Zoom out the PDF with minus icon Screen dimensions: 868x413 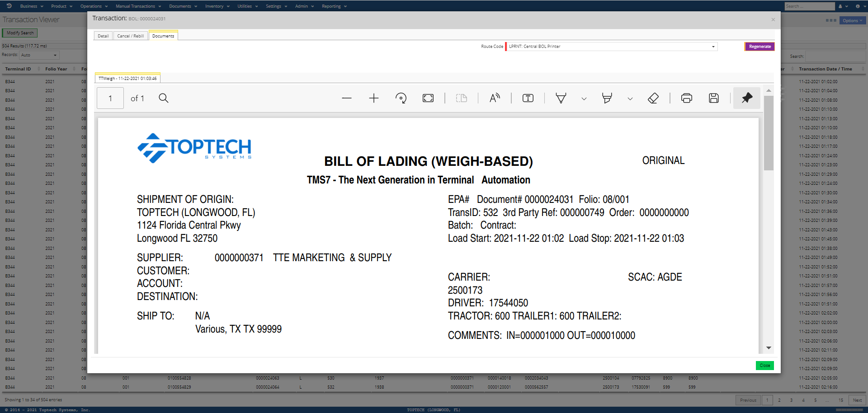tap(347, 99)
